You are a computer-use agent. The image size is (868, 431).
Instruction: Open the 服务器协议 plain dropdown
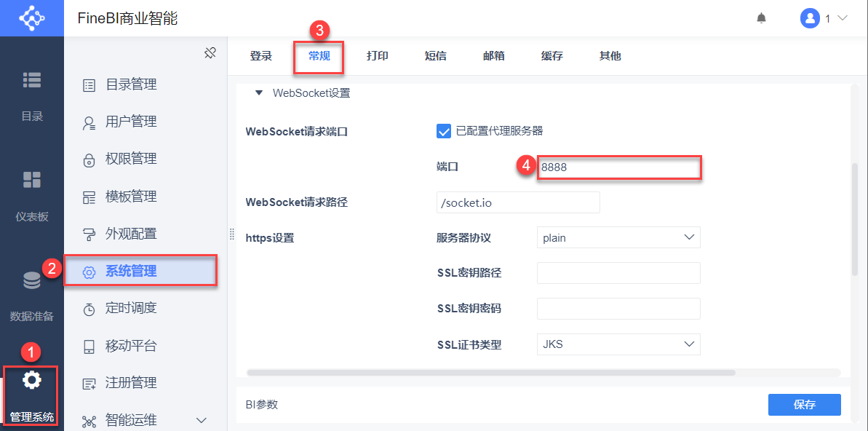pyautogui.click(x=618, y=237)
